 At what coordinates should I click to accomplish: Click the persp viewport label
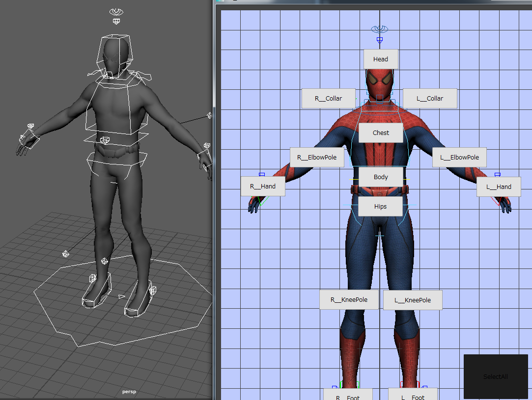(x=129, y=392)
